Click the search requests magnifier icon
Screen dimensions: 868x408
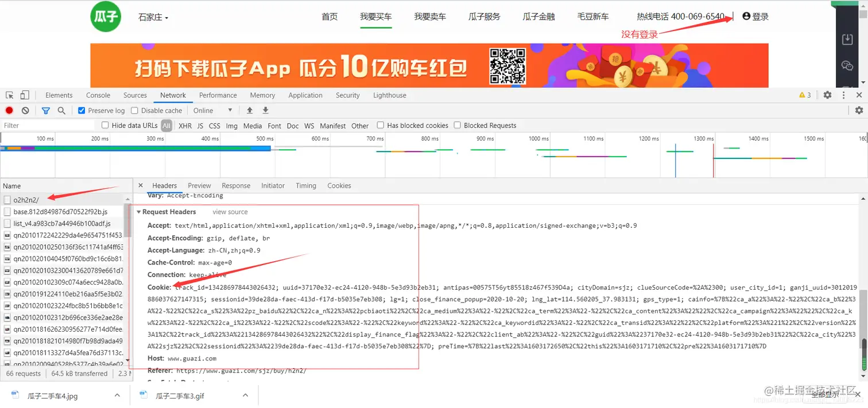pyautogui.click(x=61, y=110)
